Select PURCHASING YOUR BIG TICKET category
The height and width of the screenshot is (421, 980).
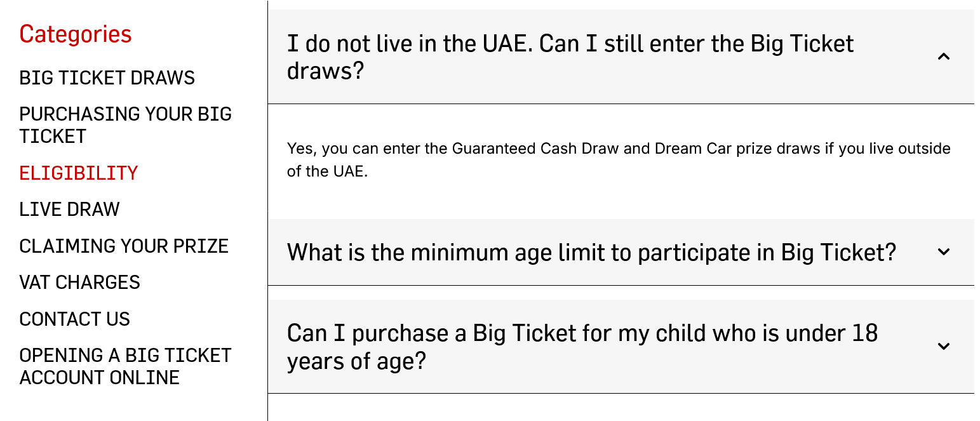(x=125, y=125)
